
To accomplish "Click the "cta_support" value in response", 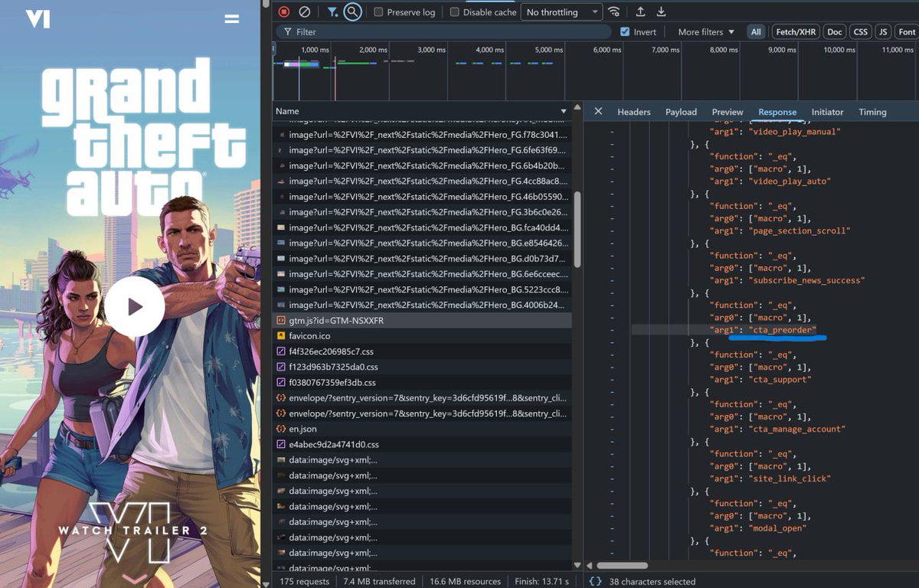I will coord(780,379).
